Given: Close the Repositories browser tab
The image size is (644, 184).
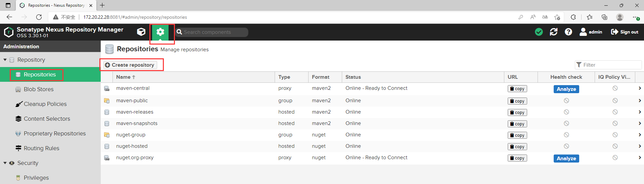Looking at the screenshot, I should pos(91,5).
